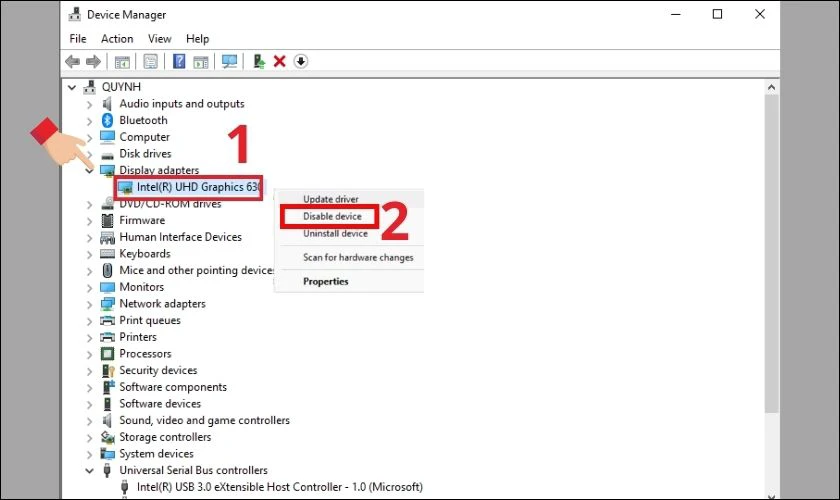Image resolution: width=840 pixels, height=500 pixels.
Task: Select the System devices label
Action: click(156, 454)
